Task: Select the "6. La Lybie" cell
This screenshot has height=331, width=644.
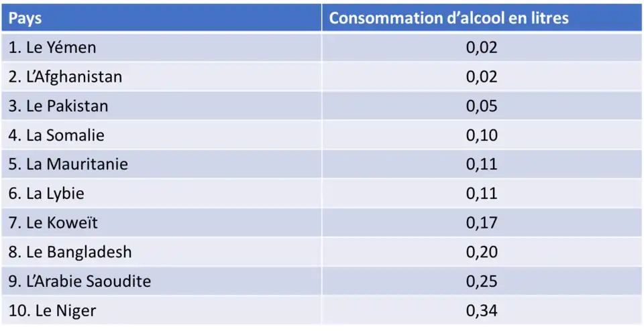Action: (46, 194)
